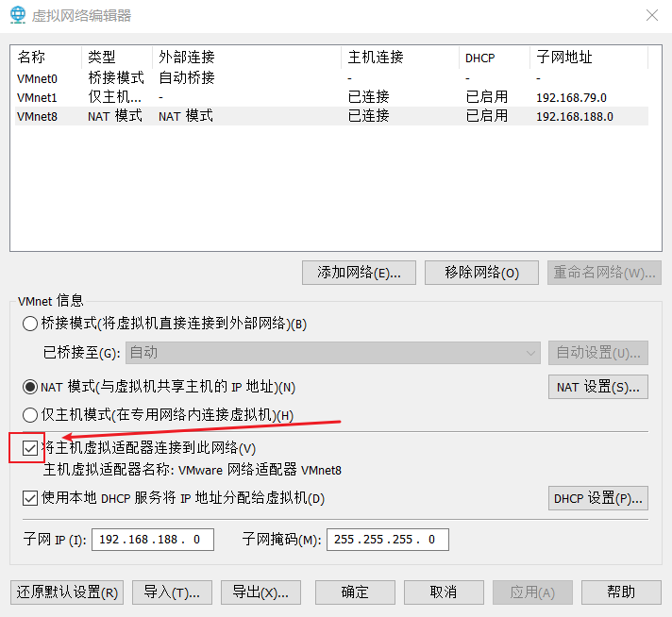The image size is (672, 617).
Task: Select the VMnet1 network row
Action: click(x=331, y=97)
